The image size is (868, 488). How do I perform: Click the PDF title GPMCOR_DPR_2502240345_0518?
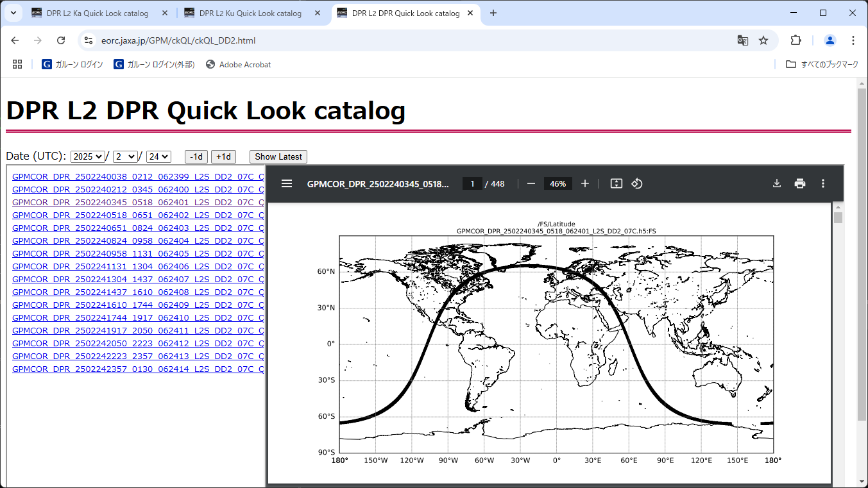click(x=378, y=183)
